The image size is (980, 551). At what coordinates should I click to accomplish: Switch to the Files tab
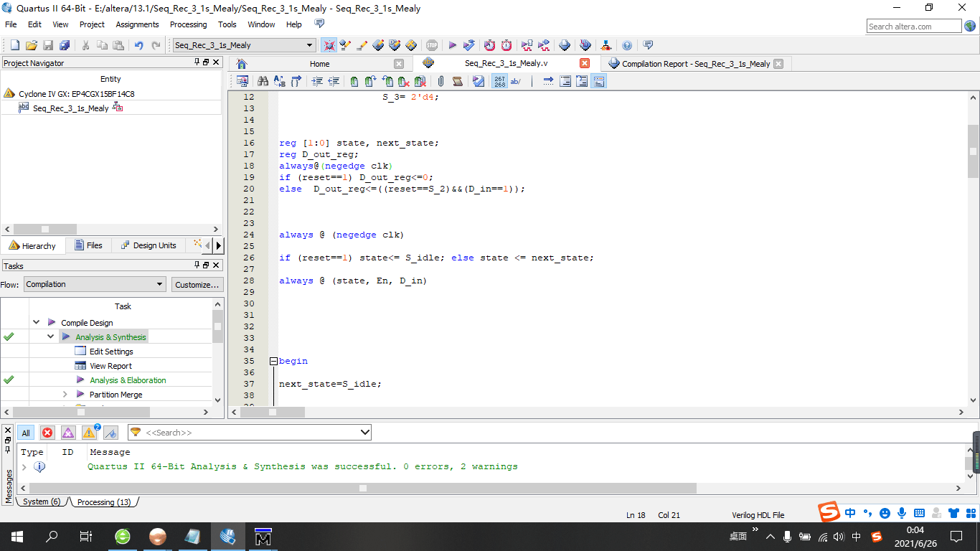tap(88, 245)
